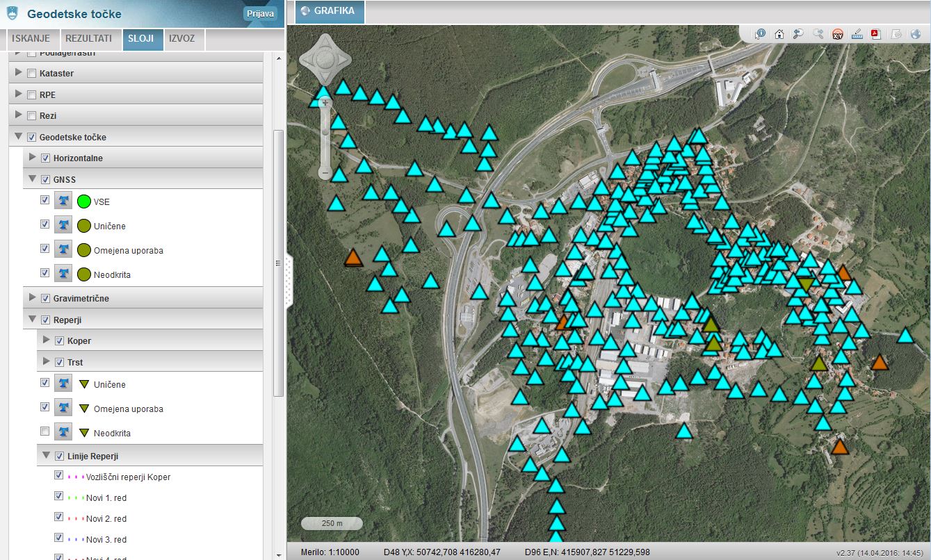
Task: Click layer icon beside GNSS Uničene
Action: tap(63, 226)
